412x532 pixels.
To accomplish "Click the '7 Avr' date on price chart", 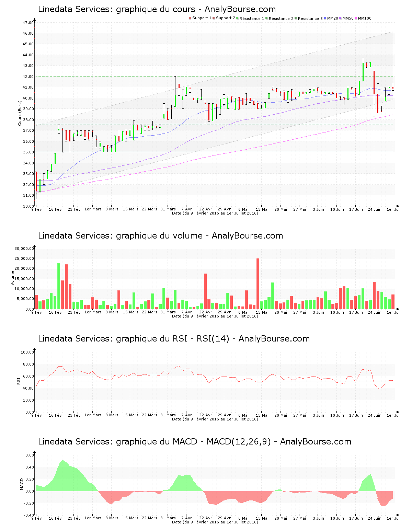I will point(186,209).
